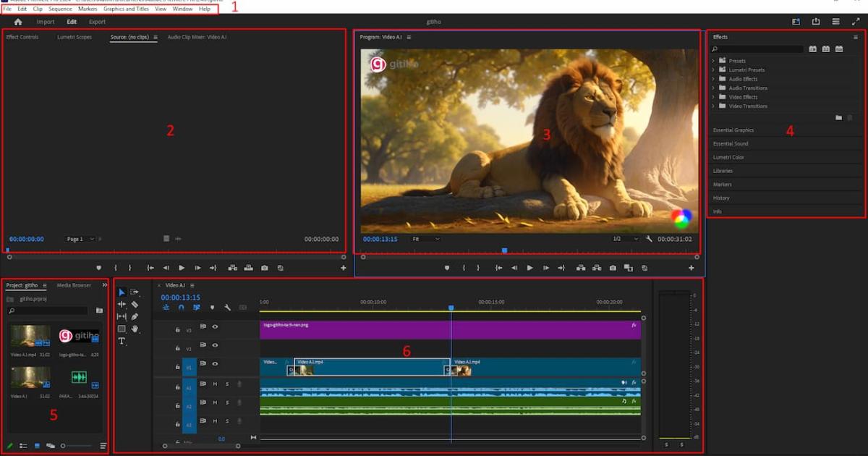Screen dimensions: 868x456
Task: Select the Razor tool in the timeline toolbar
Action: [x=134, y=304]
